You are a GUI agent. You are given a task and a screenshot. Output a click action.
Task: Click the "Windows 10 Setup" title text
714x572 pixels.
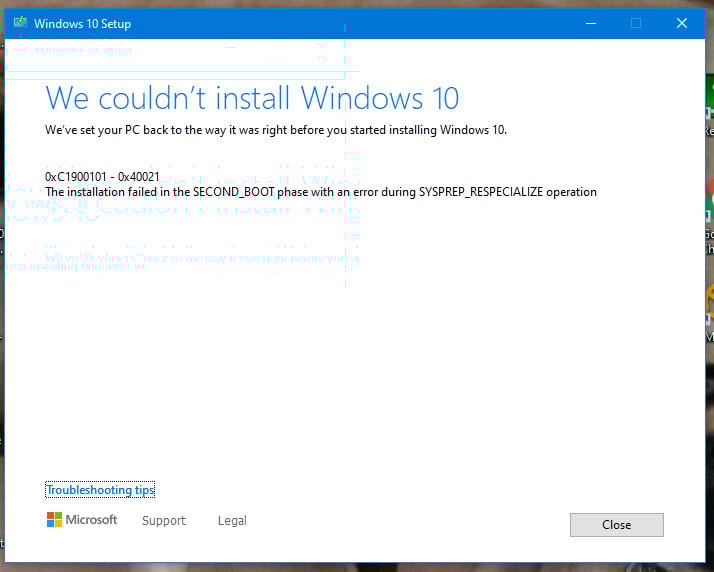[82, 24]
